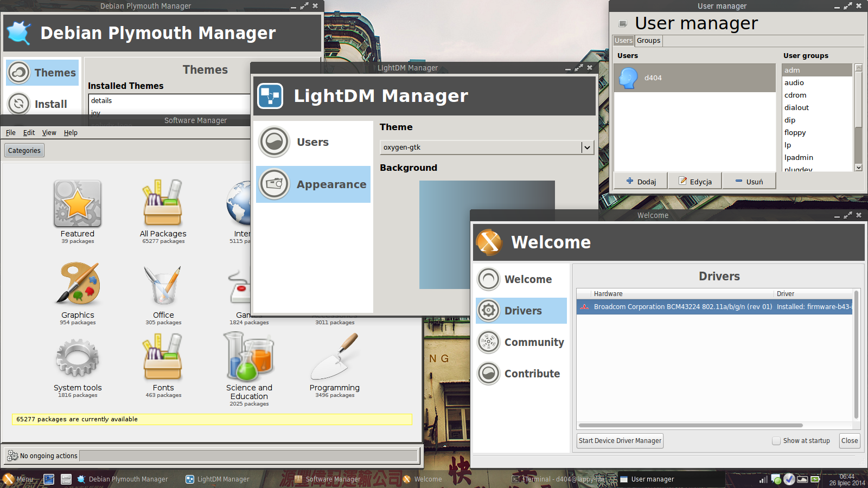Open the Edit menu in Software Manager
This screenshot has width=868, height=488.
[29, 133]
